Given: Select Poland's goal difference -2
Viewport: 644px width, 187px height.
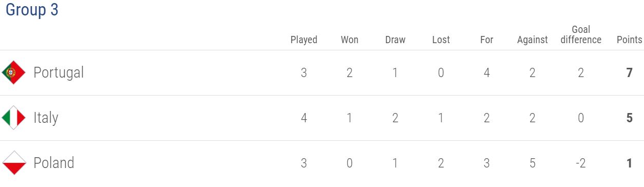Looking at the screenshot, I should click(x=581, y=163).
